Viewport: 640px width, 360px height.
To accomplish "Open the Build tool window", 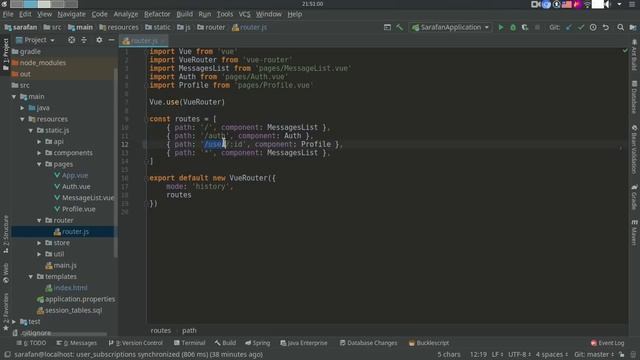I will pyautogui.click(x=225, y=343).
